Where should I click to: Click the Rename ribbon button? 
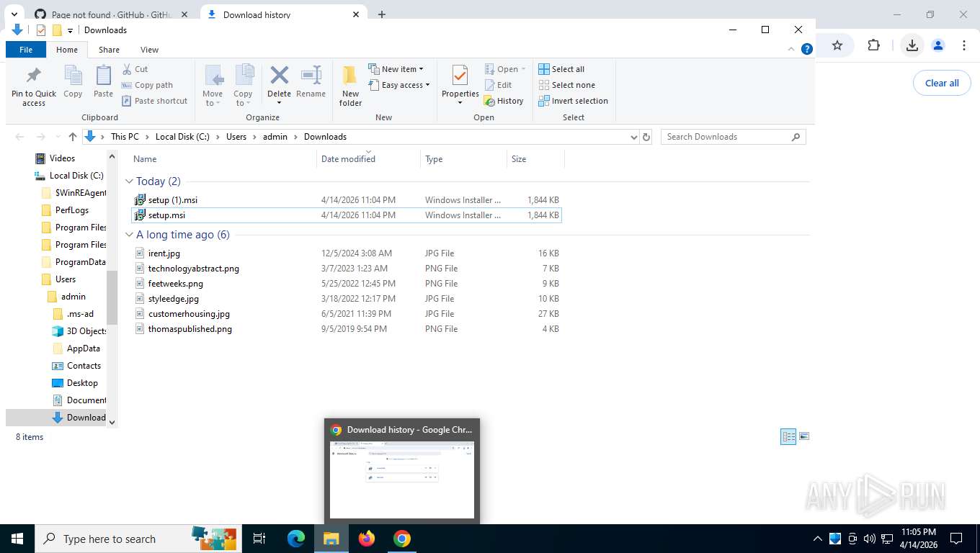(311, 81)
